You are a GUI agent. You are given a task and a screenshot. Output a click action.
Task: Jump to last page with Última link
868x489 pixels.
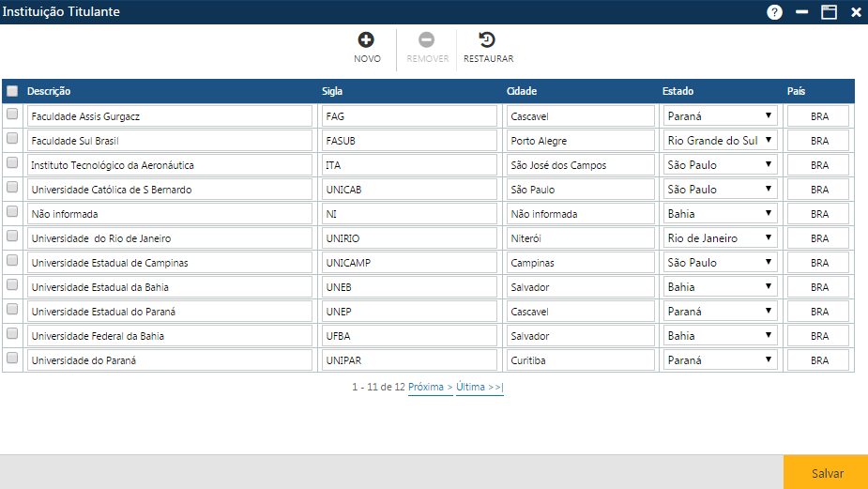(x=480, y=387)
